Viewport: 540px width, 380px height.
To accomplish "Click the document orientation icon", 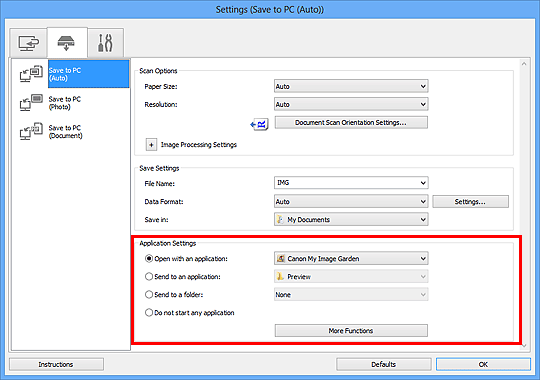I will (259, 124).
